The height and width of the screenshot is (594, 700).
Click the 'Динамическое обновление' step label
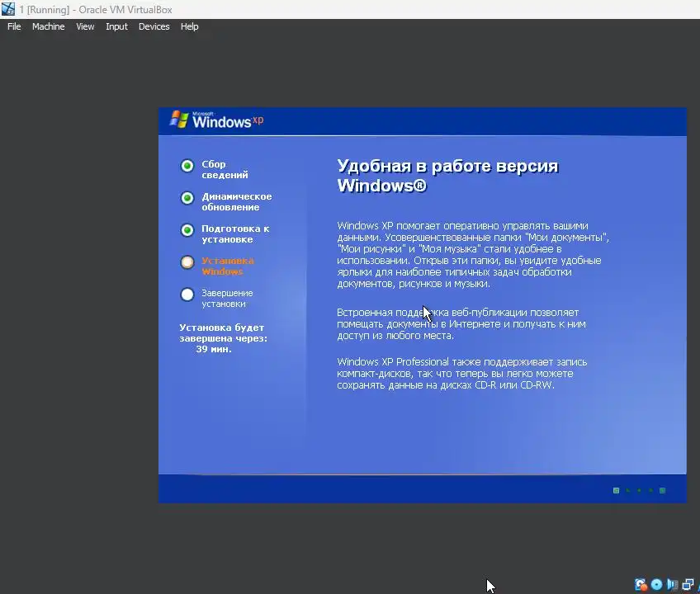point(237,202)
